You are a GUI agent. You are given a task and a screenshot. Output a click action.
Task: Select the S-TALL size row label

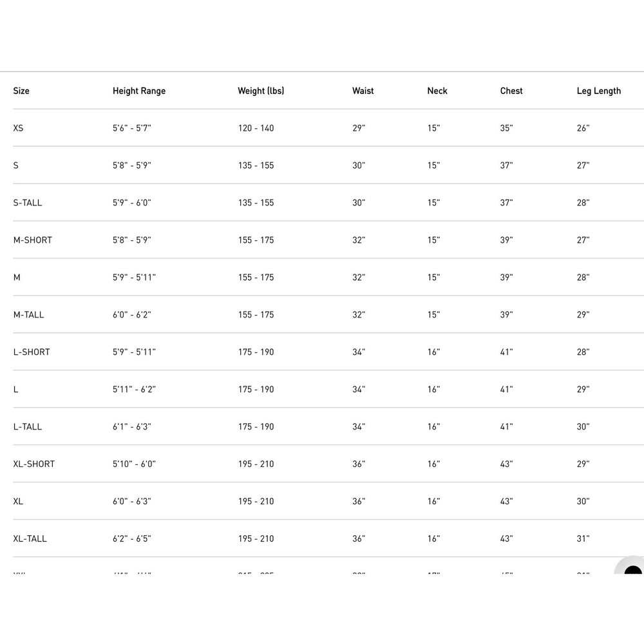tap(27, 203)
